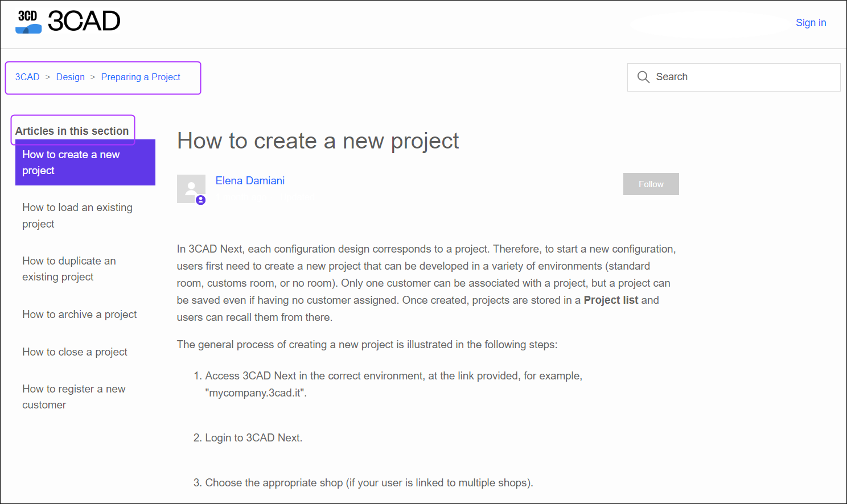Open 'How to load an existing project' article
Image resolution: width=847 pixels, height=504 pixels.
click(x=77, y=216)
